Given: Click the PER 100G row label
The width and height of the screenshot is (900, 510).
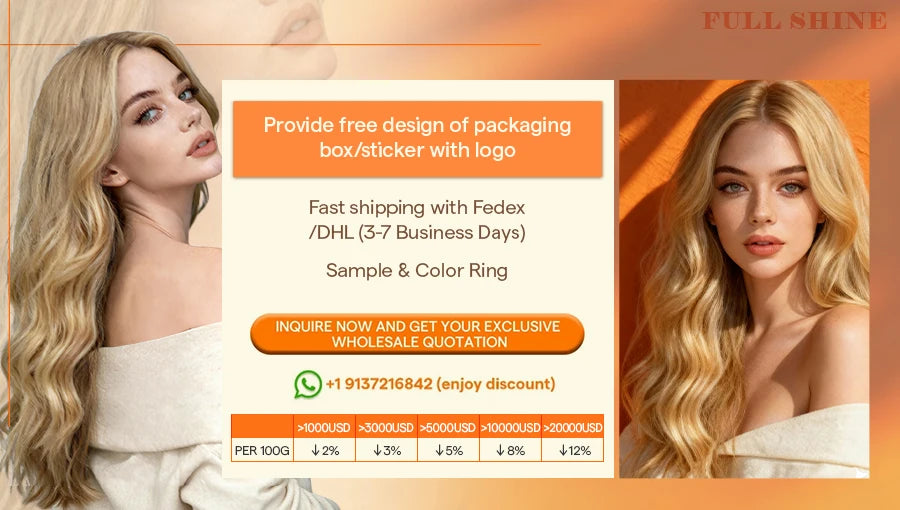Looking at the screenshot, I should pos(262,450).
